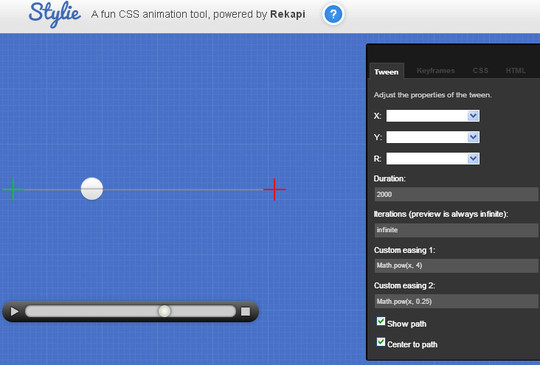The width and height of the screenshot is (540, 365).
Task: Click the white ball actor on the path
Action: coord(92,189)
